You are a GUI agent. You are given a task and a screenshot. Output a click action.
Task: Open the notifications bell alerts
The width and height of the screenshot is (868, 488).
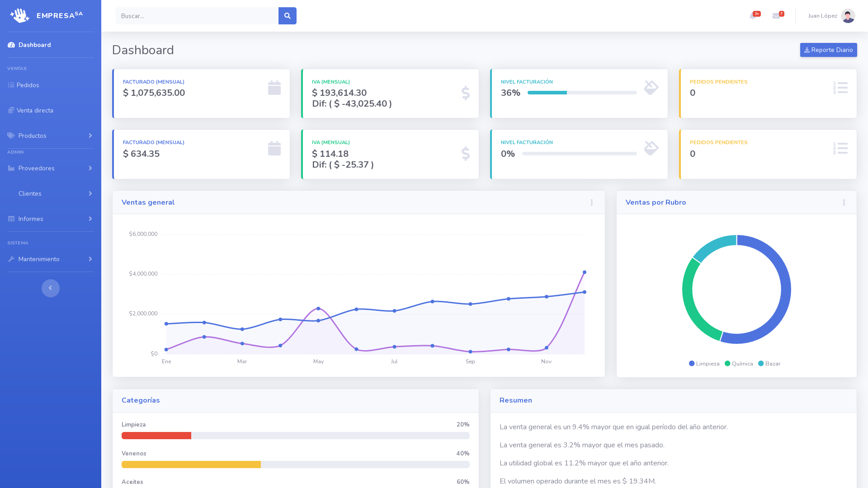(753, 16)
